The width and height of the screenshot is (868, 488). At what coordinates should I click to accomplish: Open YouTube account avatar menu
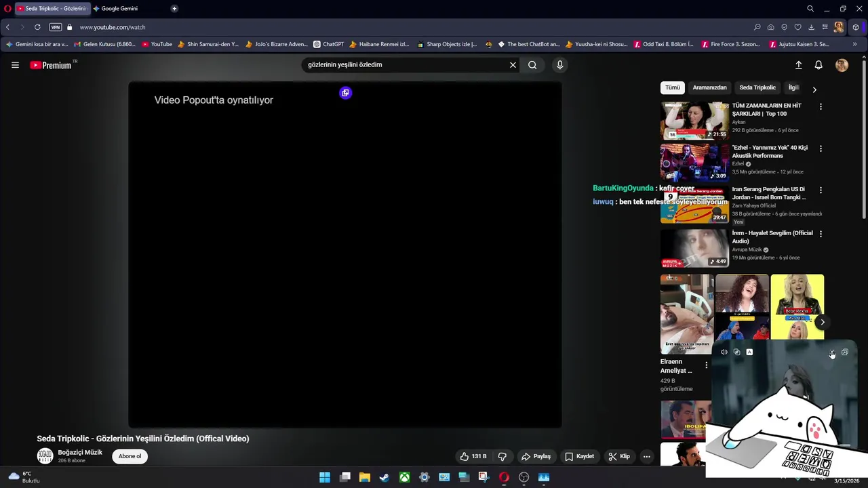click(x=842, y=65)
